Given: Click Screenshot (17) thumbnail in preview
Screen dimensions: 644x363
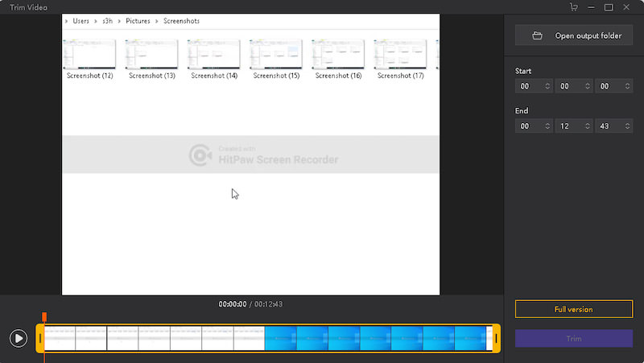Looking at the screenshot, I should 400,54.
